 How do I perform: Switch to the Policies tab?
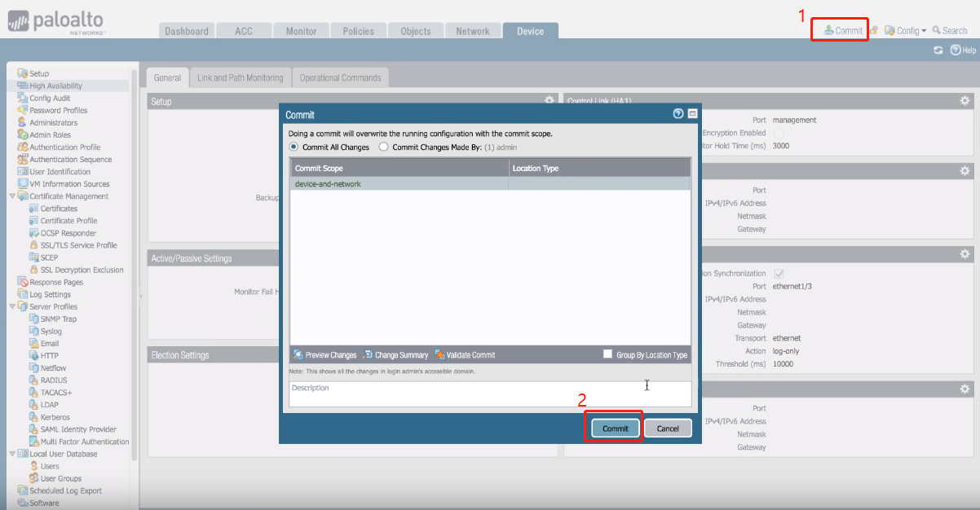[358, 31]
